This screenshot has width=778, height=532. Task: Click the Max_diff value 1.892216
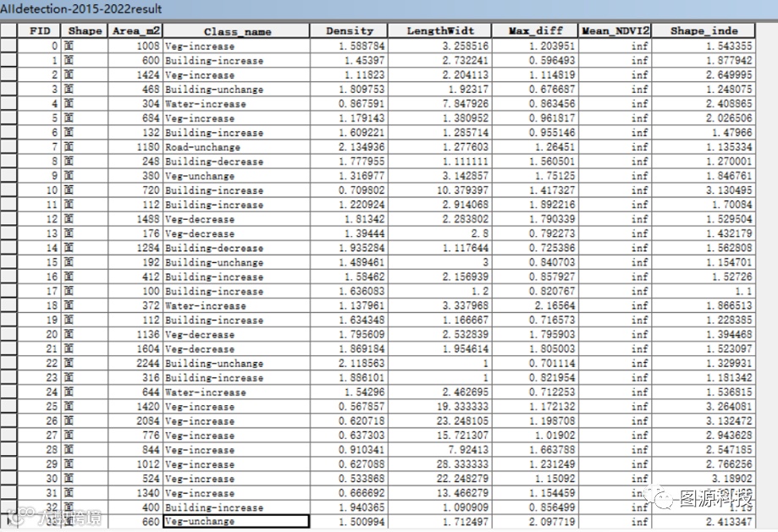tap(535, 205)
